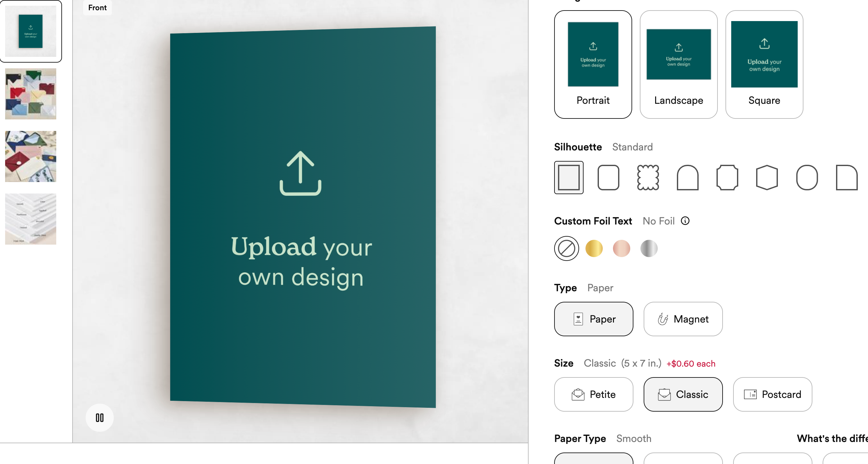Select the Petite card size
The height and width of the screenshot is (464, 868).
coord(593,394)
